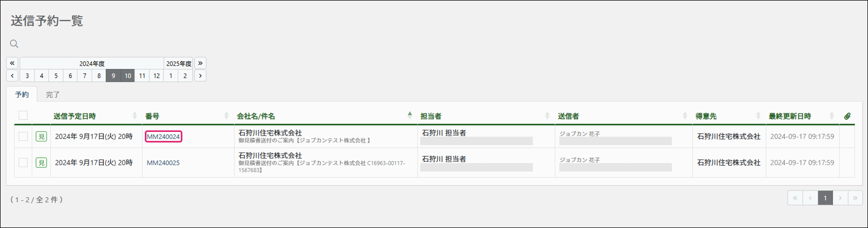Click the previous month single arrow
The height and width of the screenshot is (228, 868).
pos(12,76)
